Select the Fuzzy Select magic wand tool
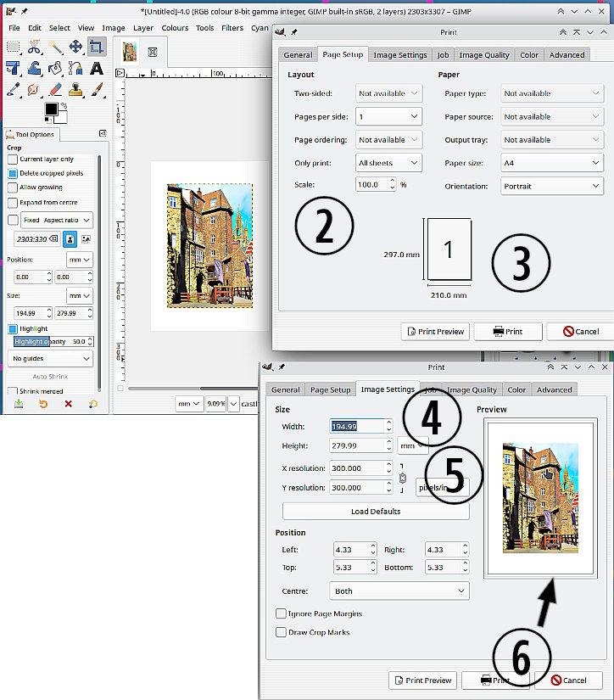Screen dimensions: 614x700 55,47
